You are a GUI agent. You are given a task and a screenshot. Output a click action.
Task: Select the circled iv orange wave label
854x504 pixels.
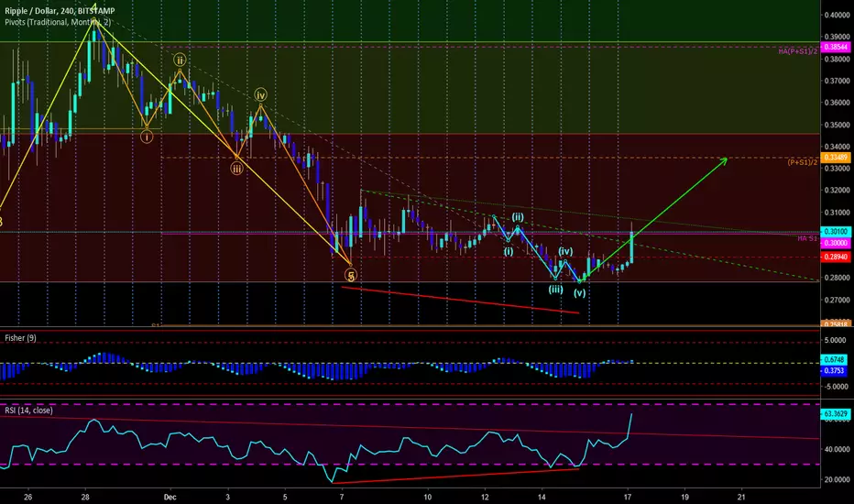point(260,94)
